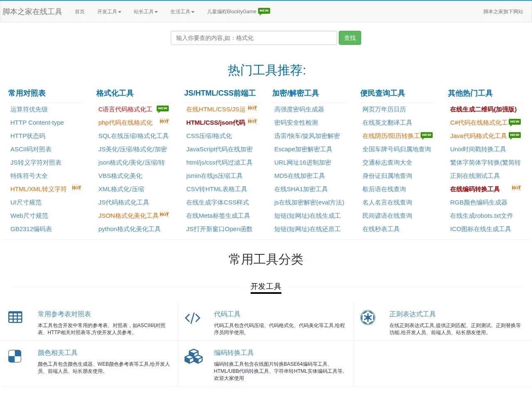Click the </> icon beside 代码工具

[192, 318]
